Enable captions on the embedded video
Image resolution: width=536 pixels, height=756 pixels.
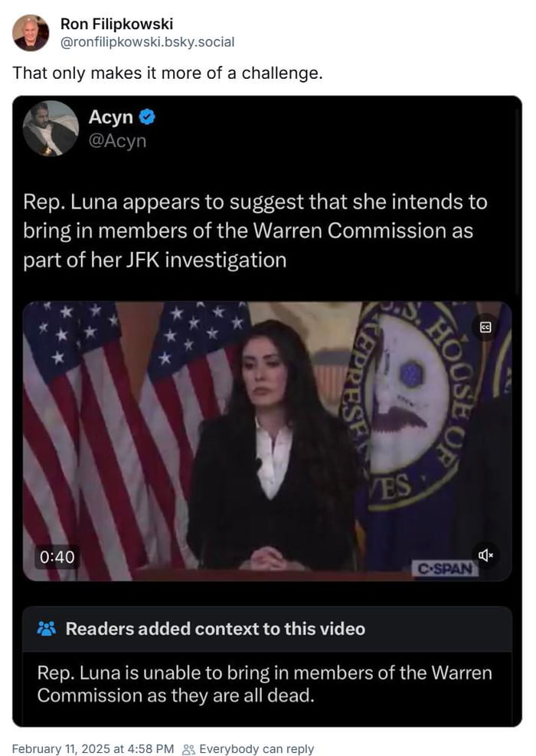pos(487,327)
